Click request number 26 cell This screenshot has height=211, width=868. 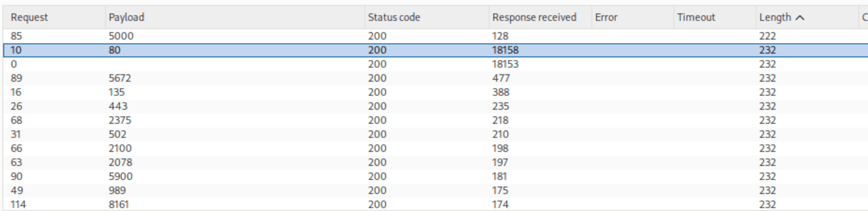click(x=16, y=106)
